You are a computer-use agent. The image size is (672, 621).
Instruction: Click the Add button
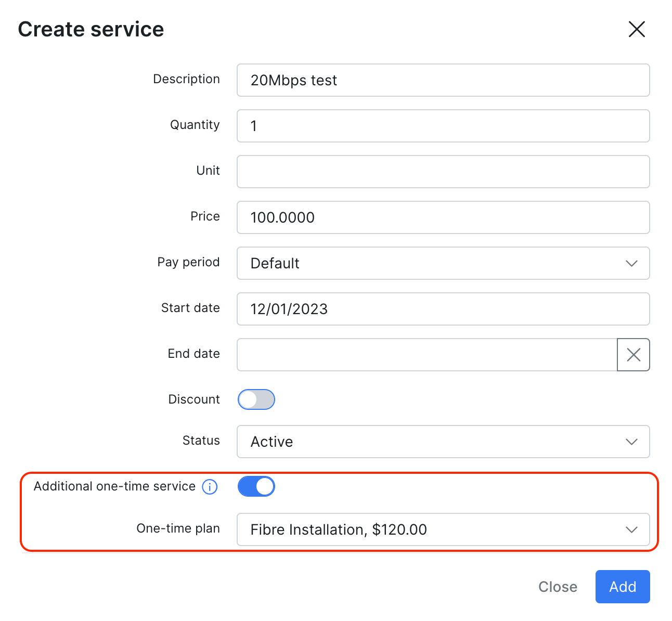click(x=623, y=586)
